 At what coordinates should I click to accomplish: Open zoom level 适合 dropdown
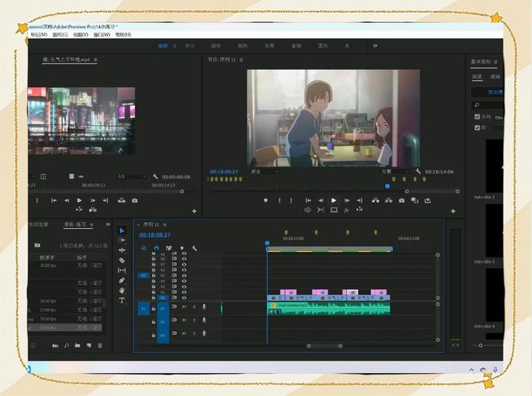(265, 172)
